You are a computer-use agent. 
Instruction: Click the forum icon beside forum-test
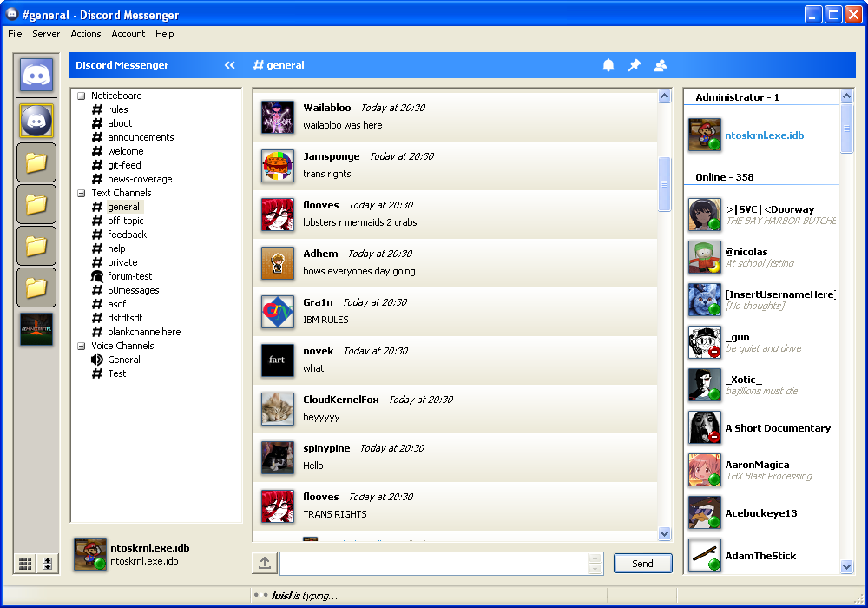[x=97, y=275]
